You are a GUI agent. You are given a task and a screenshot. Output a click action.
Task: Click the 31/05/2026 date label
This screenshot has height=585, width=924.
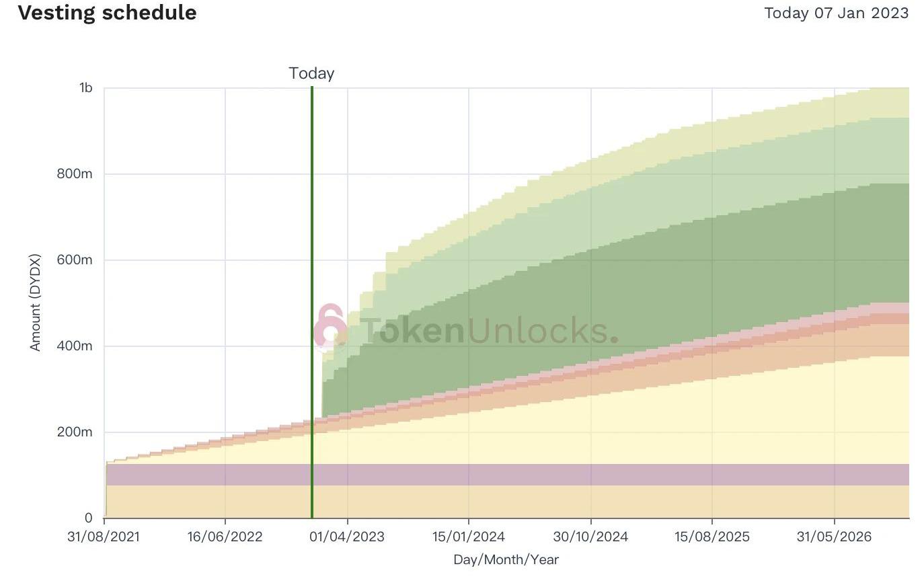click(x=834, y=537)
